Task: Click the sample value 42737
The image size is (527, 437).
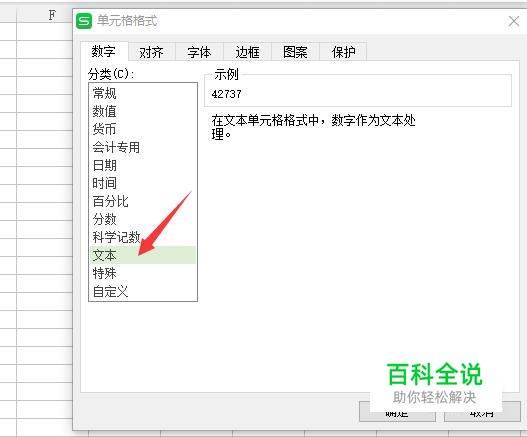Action: coord(227,94)
